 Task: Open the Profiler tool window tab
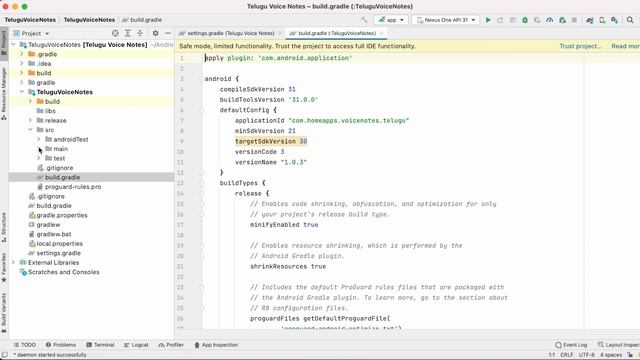[171, 345]
